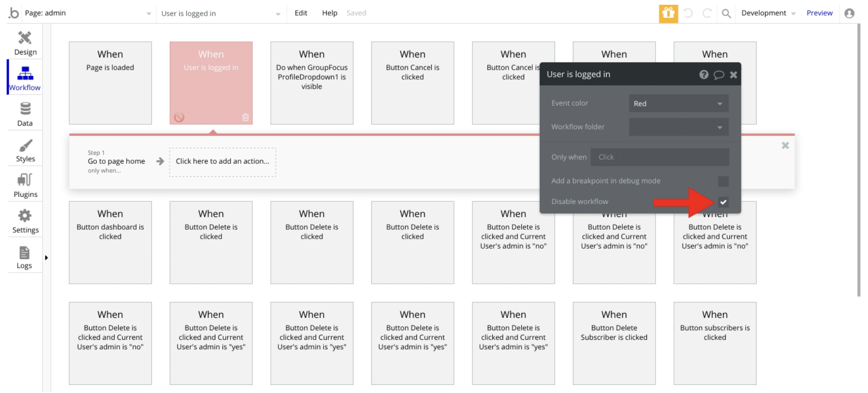The image size is (868, 393).
Task: Open the Logs section icon
Action: (24, 257)
